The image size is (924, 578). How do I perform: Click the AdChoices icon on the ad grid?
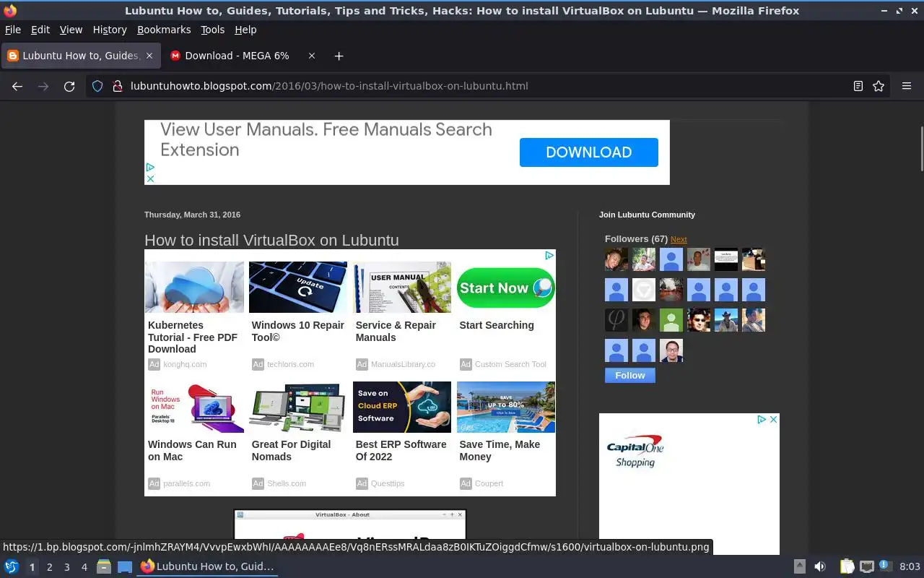549,256
